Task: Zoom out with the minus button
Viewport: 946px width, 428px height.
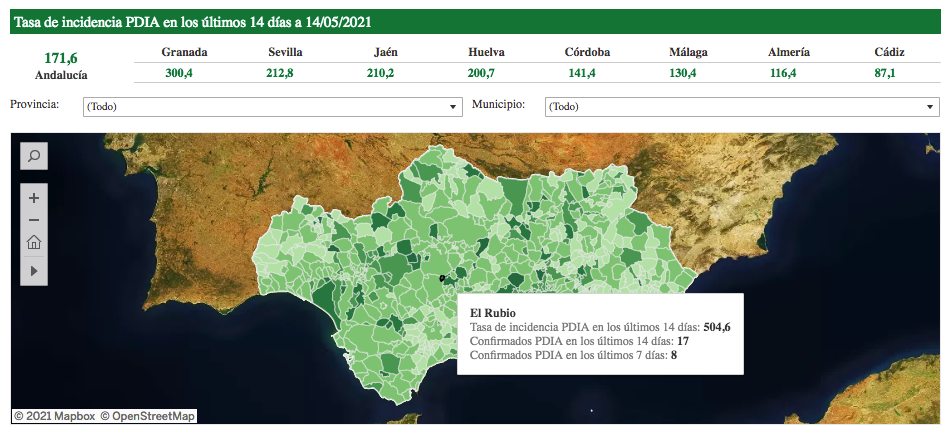Action: click(34, 220)
